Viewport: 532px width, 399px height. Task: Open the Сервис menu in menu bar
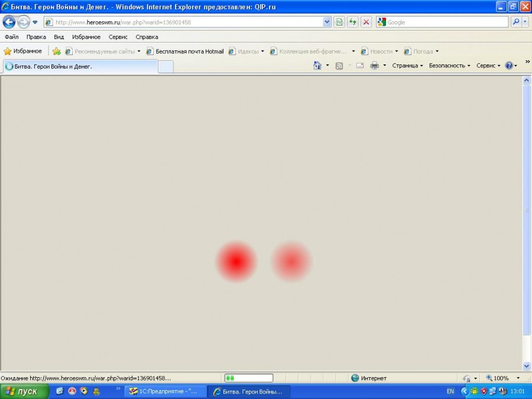click(118, 37)
